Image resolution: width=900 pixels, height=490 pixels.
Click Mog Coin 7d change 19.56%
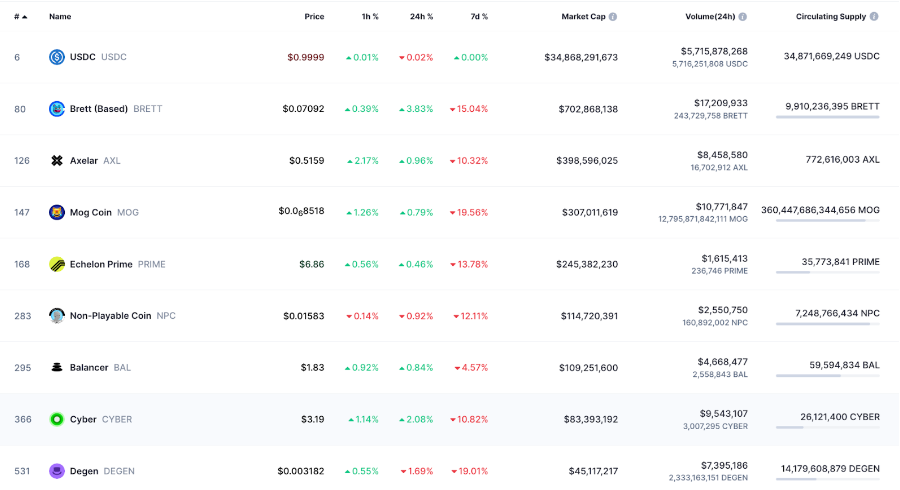point(469,212)
